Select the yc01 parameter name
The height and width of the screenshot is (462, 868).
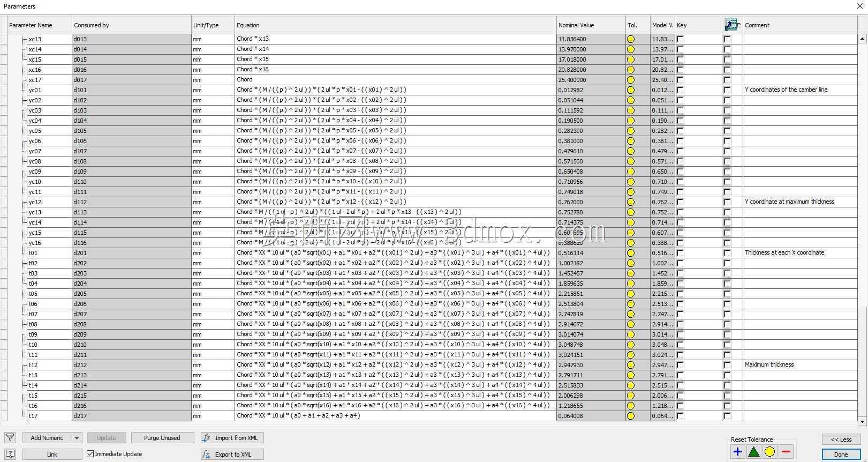pos(35,90)
